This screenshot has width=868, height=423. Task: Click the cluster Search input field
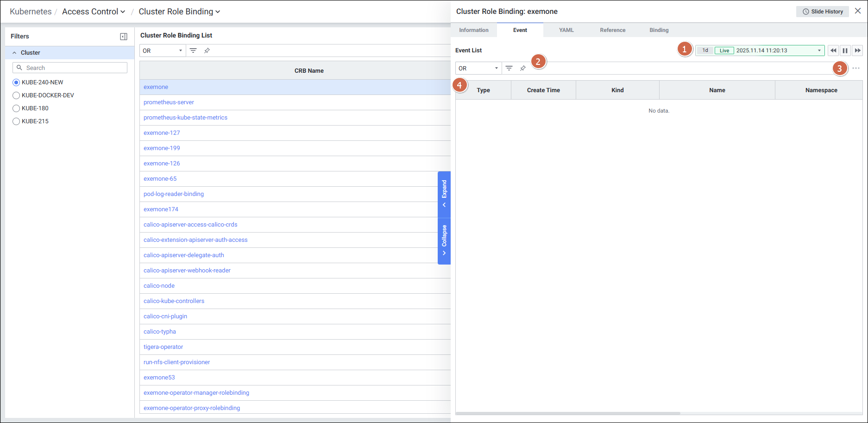point(74,68)
